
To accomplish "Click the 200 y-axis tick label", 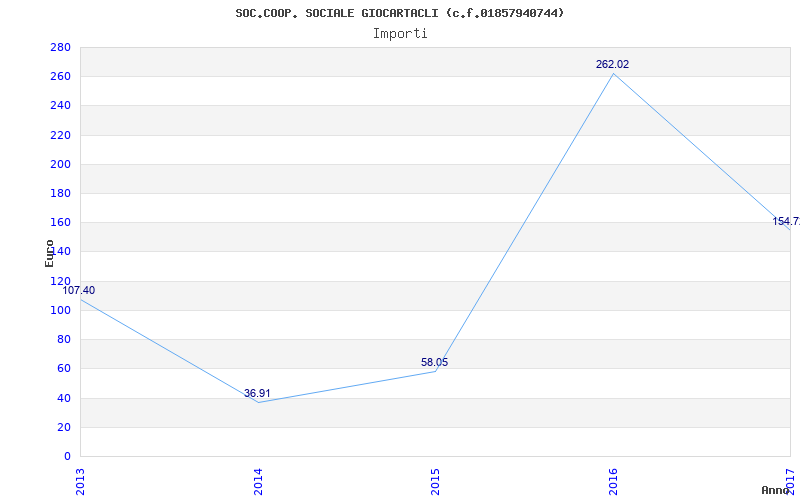I will (60, 164).
